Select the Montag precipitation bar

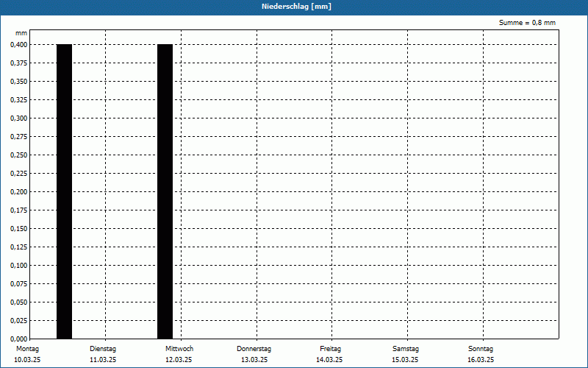point(64,191)
